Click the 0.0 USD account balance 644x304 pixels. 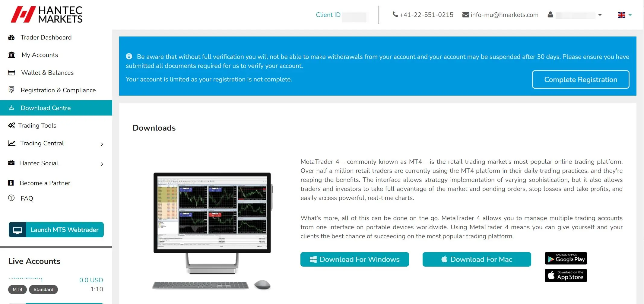tap(91, 280)
